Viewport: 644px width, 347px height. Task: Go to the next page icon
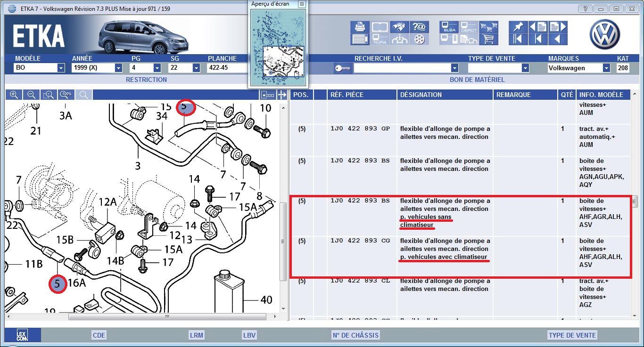pyautogui.click(x=557, y=27)
